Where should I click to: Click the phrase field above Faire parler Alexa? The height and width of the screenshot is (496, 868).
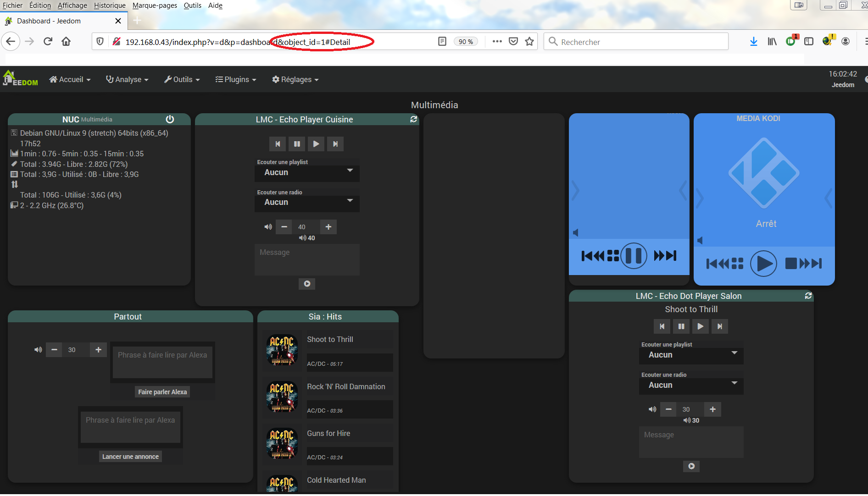[162, 362]
